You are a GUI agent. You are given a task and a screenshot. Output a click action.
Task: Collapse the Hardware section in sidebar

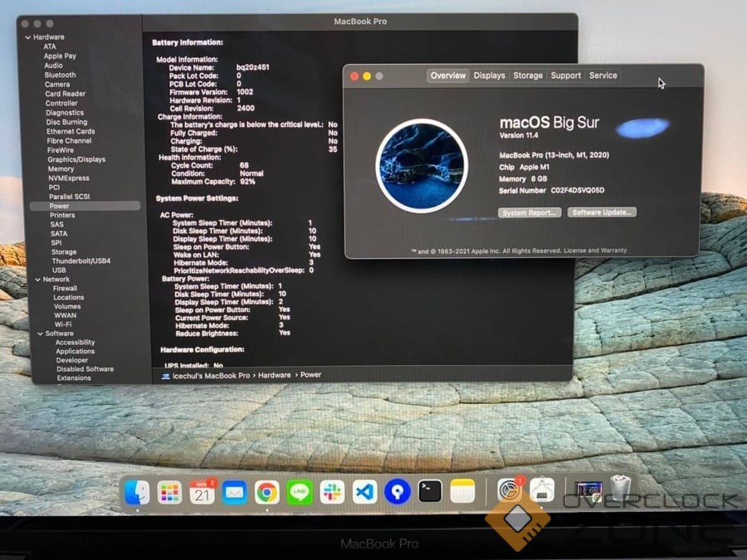pyautogui.click(x=27, y=37)
